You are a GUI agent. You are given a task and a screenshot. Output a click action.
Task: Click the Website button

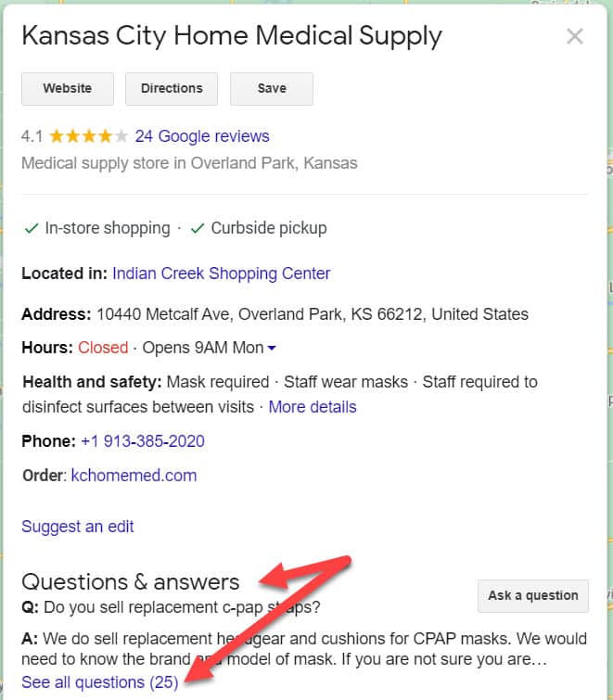(68, 89)
